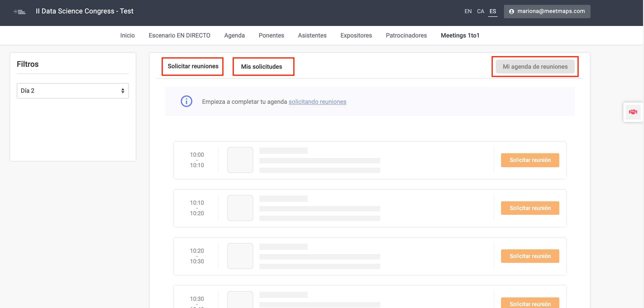Switch language to EN
Viewport: 644px width, 308px height.
coord(468,11)
